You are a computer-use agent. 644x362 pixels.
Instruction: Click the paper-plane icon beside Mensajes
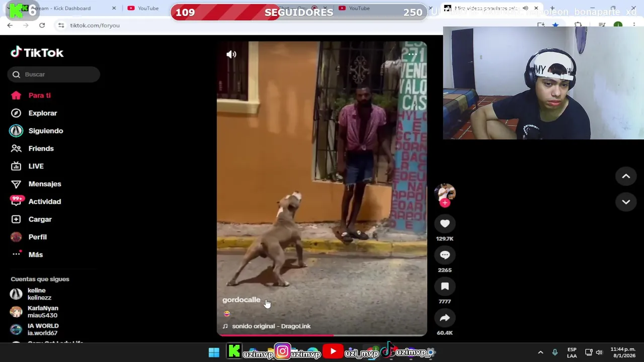click(16, 184)
